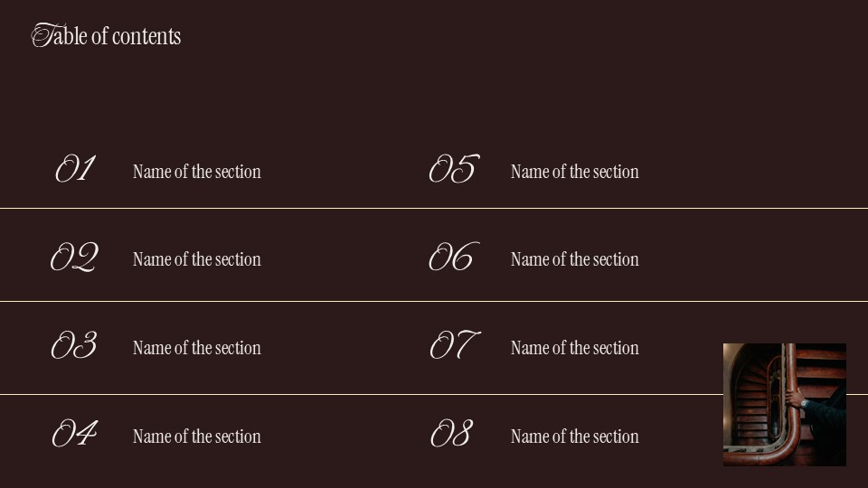Image resolution: width=868 pixels, height=488 pixels.
Task: Select section name text beside 08
Action: tap(574, 436)
